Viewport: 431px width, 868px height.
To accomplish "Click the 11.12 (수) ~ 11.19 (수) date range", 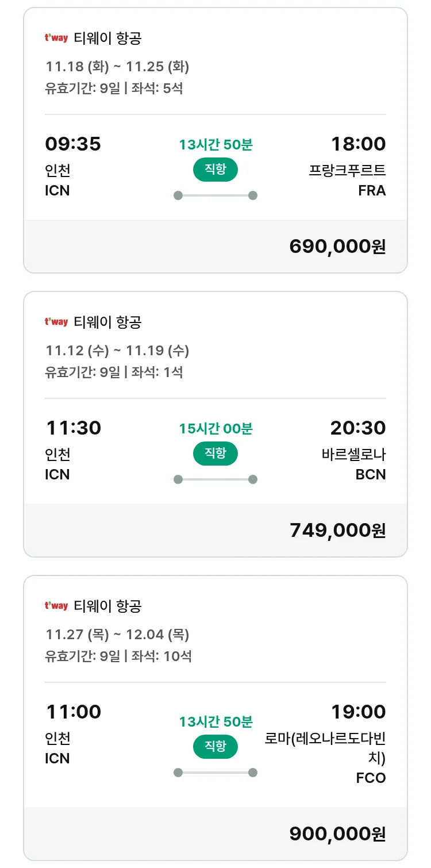I will click(x=117, y=351).
